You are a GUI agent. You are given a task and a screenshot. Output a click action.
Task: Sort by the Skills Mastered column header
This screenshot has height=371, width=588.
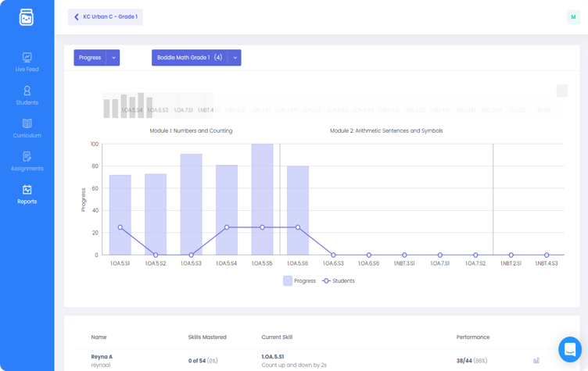point(207,337)
